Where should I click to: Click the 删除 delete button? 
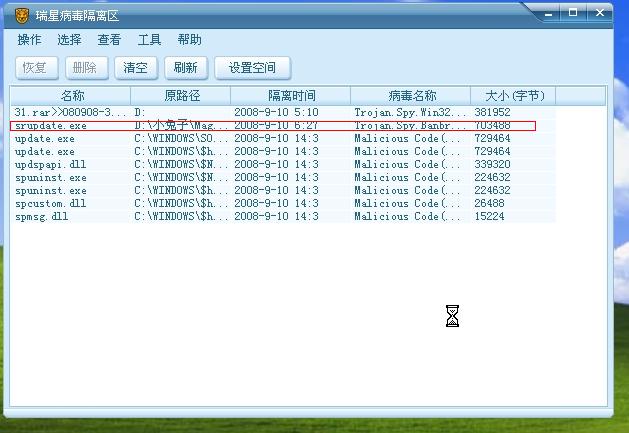pos(87,68)
